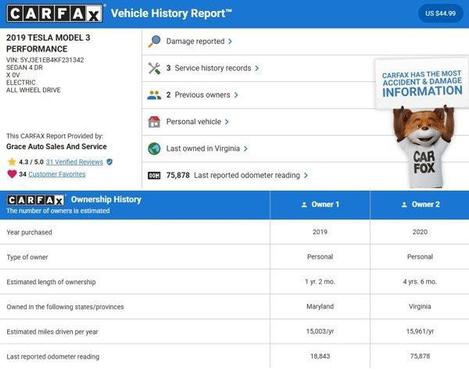Click the SEDAN 4 DR spec line
The height and width of the screenshot is (378, 469).
coord(24,67)
